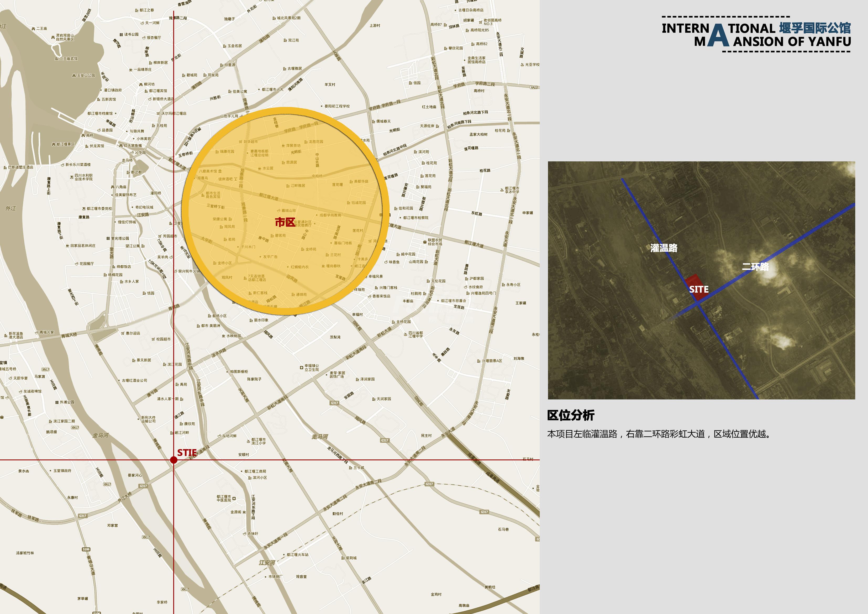Viewport: 868px width, 614px height.
Task: Click the 金马河 river label
Action: [x=100, y=435]
